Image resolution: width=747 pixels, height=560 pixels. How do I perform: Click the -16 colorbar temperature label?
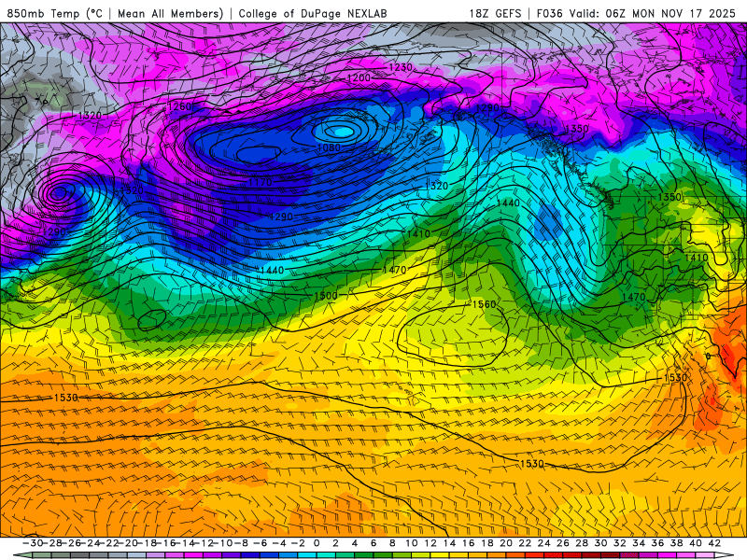coord(165,543)
